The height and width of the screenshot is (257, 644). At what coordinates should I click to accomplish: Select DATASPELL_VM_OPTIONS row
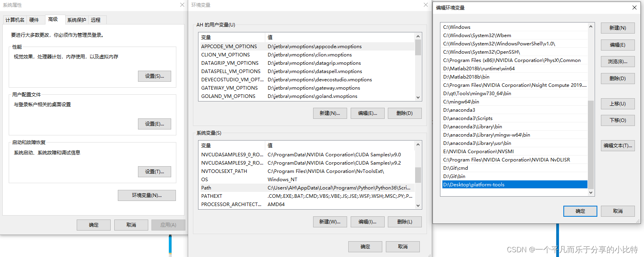pyautogui.click(x=307, y=71)
